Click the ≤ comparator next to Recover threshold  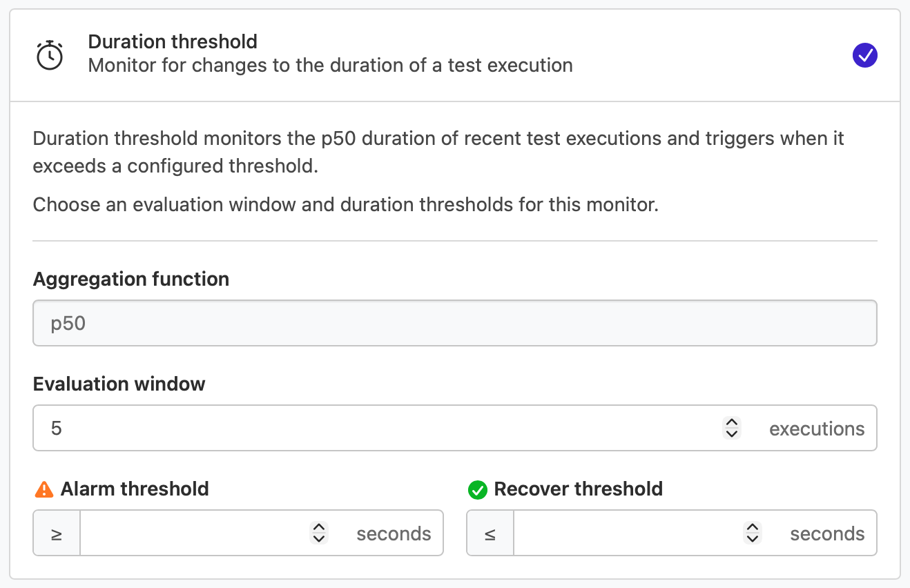pos(490,532)
